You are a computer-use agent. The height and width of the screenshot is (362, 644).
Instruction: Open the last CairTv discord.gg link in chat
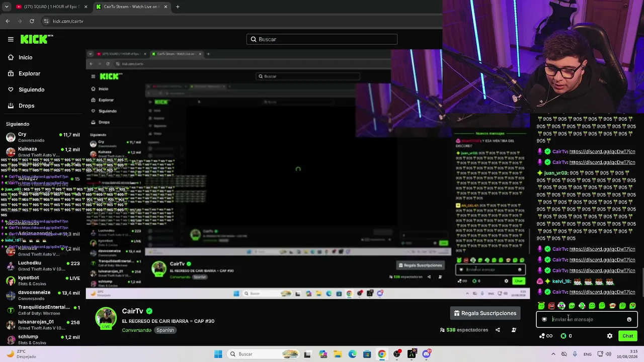point(602,292)
